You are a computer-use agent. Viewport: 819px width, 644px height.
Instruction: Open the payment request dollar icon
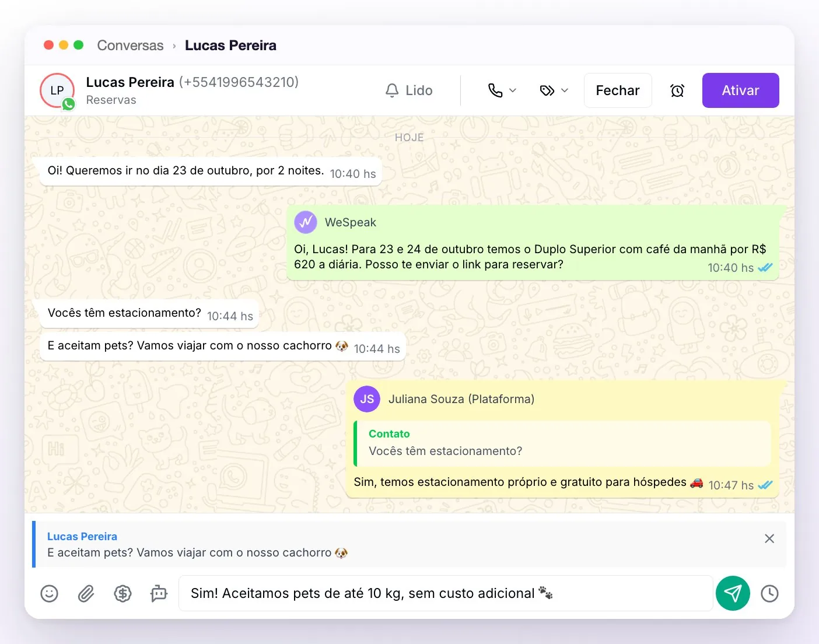coord(123,594)
